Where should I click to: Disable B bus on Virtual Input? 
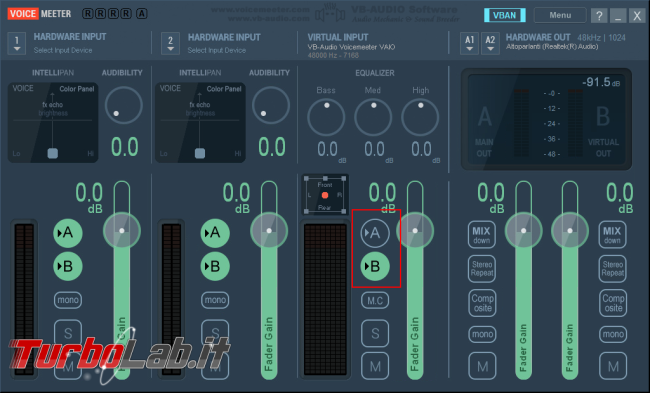tap(375, 266)
